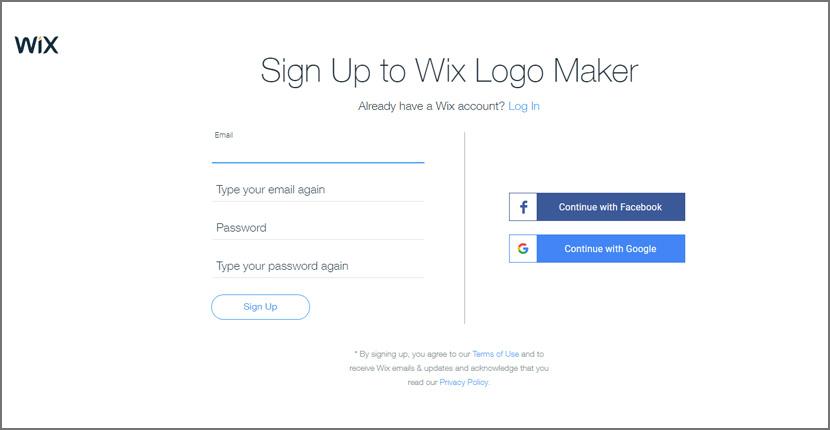Click the vertical divider between sign-up options

pyautogui.click(x=465, y=228)
